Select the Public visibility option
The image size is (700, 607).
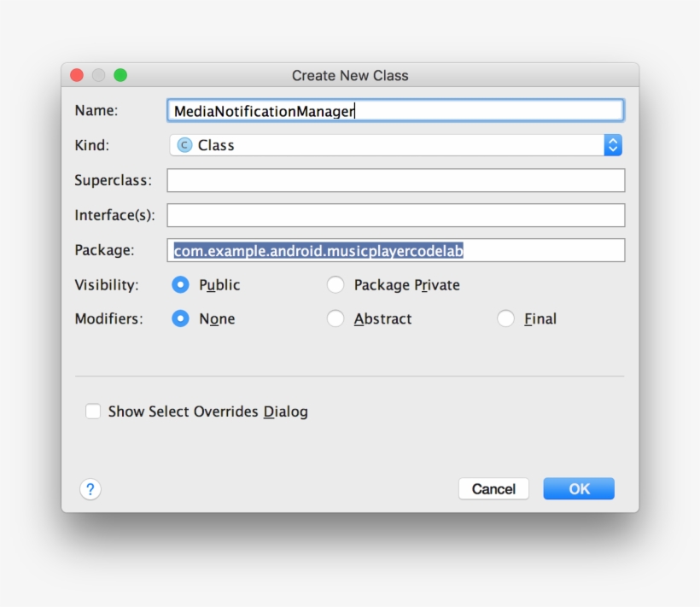[x=180, y=284]
